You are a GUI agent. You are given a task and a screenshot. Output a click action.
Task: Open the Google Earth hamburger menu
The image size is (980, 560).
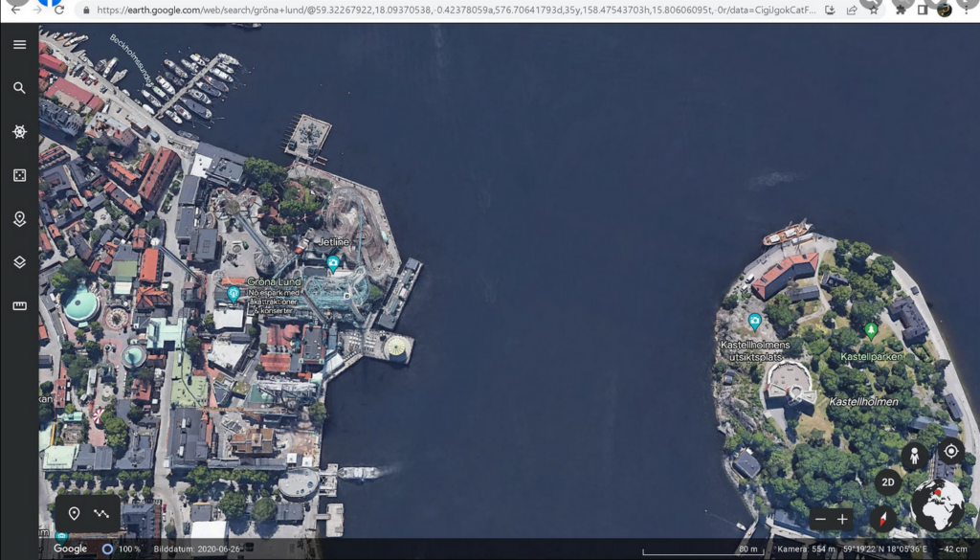pos(19,45)
